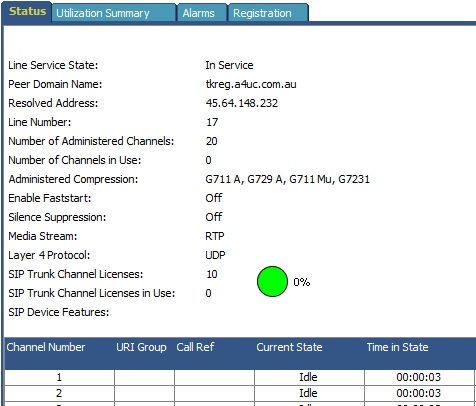Click the Line Service State label
The width and height of the screenshot is (476, 406).
(x=53, y=65)
